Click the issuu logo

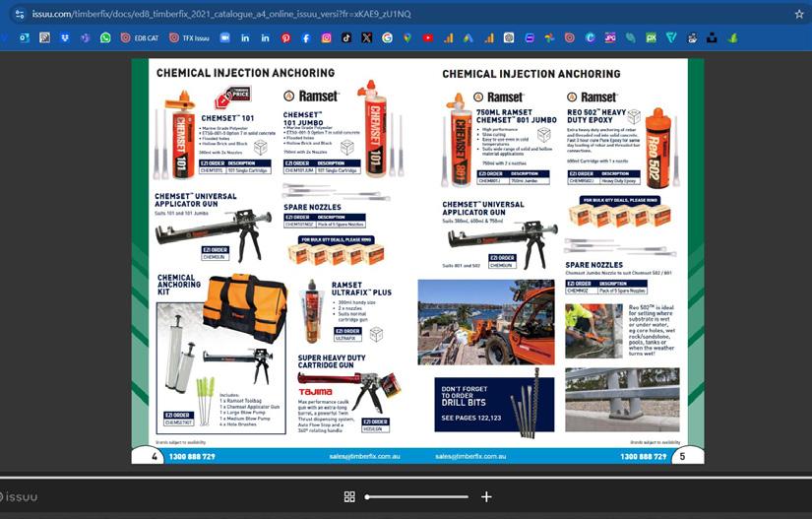coord(19,496)
